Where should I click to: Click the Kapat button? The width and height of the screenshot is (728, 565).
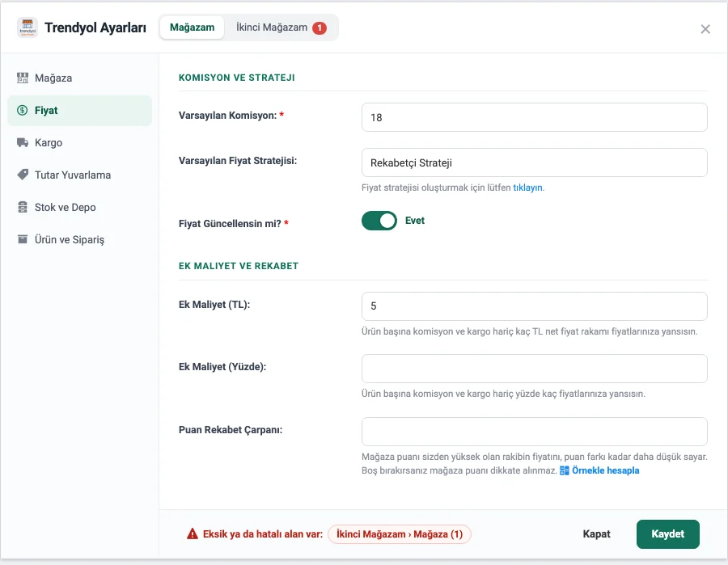pos(596,534)
